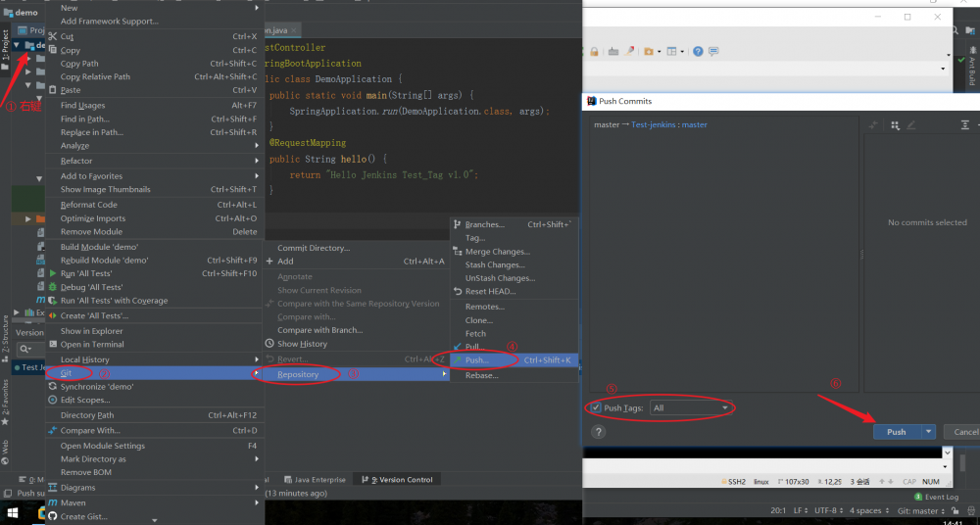
Task: Click the master target branch link
Action: click(x=695, y=125)
